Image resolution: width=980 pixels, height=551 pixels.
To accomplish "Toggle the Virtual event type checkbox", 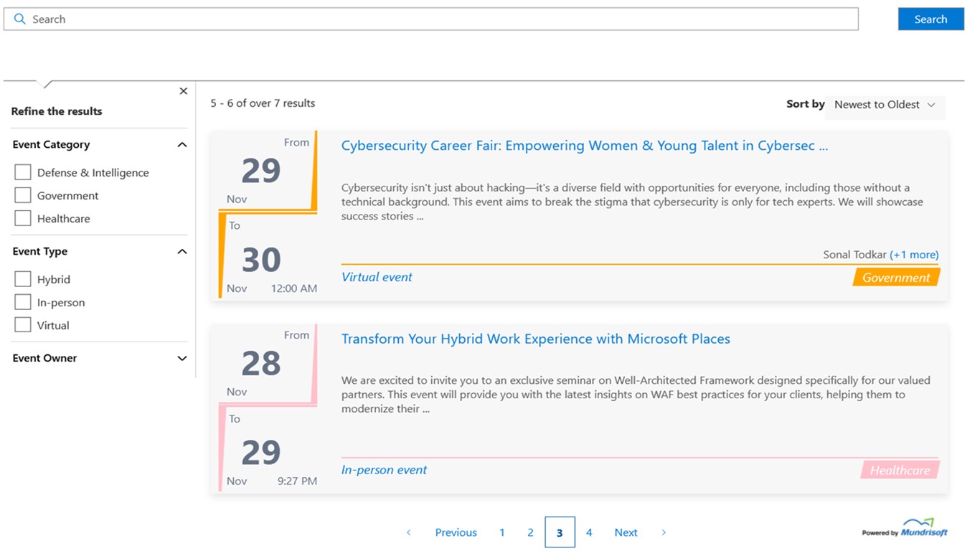I will (23, 326).
